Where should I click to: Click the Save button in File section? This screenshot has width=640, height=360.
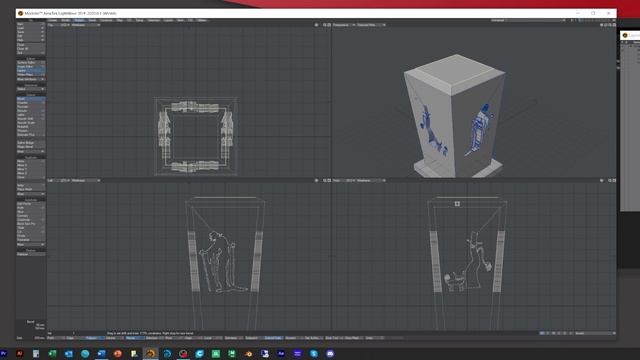[31, 32]
